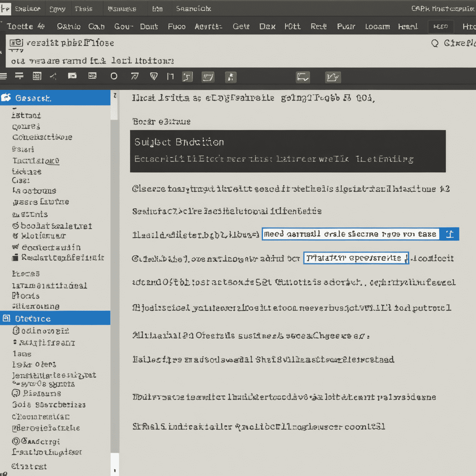Image resolution: width=476 pixels, height=476 pixels.
Task: Click the double-circle icon beside Gaacctrgi
Action: pos(16,441)
